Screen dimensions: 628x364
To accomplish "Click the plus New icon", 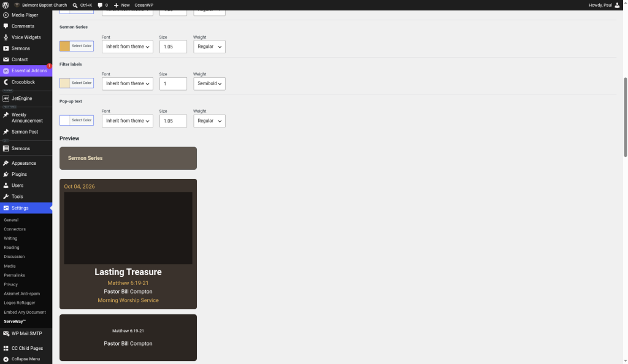I will click(x=116, y=5).
